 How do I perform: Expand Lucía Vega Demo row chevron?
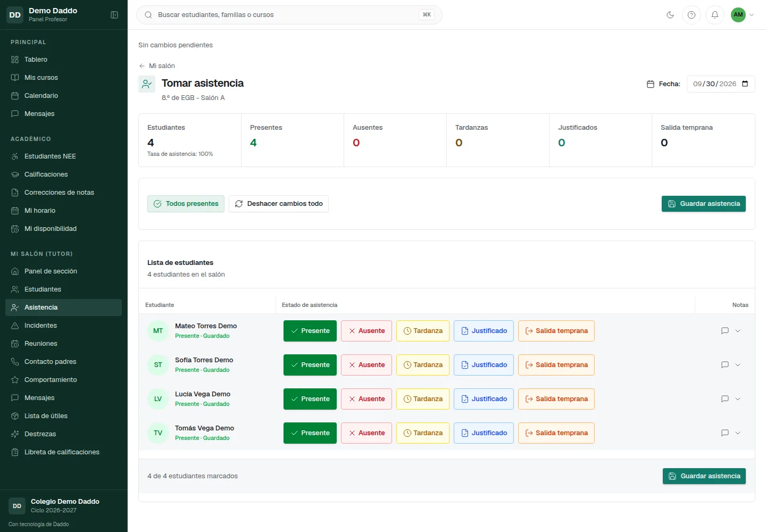(x=738, y=399)
